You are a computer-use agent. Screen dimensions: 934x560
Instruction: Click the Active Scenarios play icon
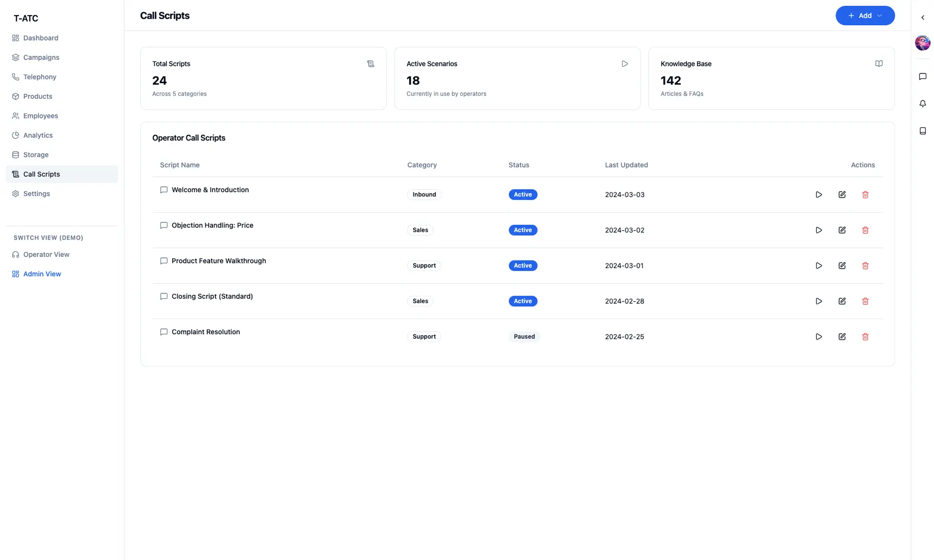(x=625, y=64)
